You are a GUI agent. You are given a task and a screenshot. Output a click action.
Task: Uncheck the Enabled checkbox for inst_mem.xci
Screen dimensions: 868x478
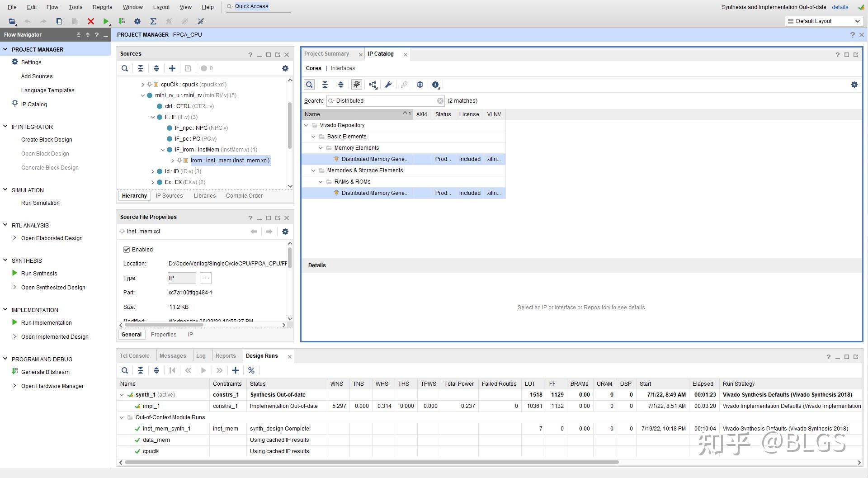pos(127,250)
